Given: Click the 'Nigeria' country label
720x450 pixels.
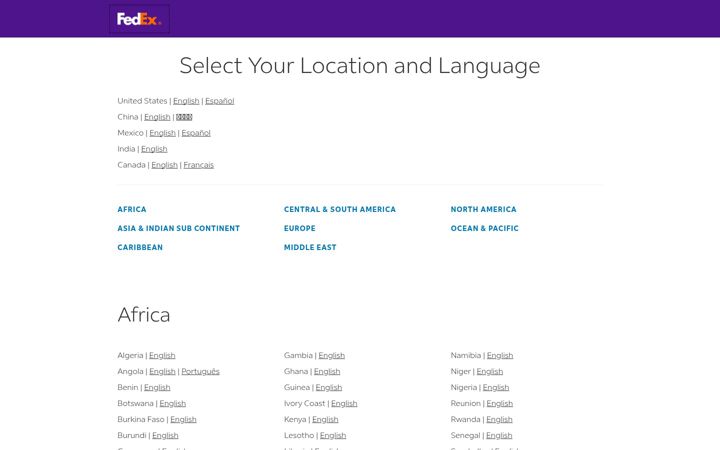Looking at the screenshot, I should [x=464, y=388].
